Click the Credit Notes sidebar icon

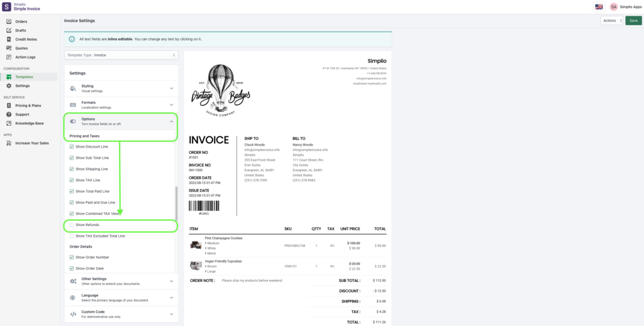(9, 40)
